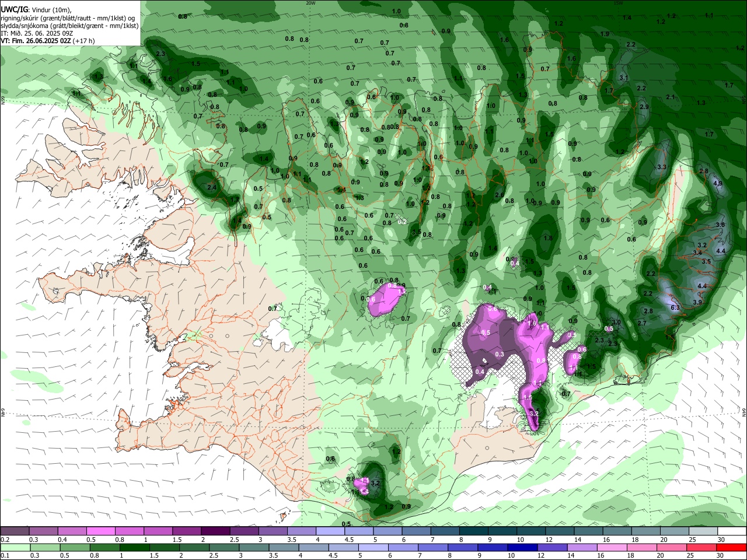Image resolution: width=747 pixels, height=560 pixels.
Task: Click the 6.3 precipitation value on the map
Action: (676, 307)
